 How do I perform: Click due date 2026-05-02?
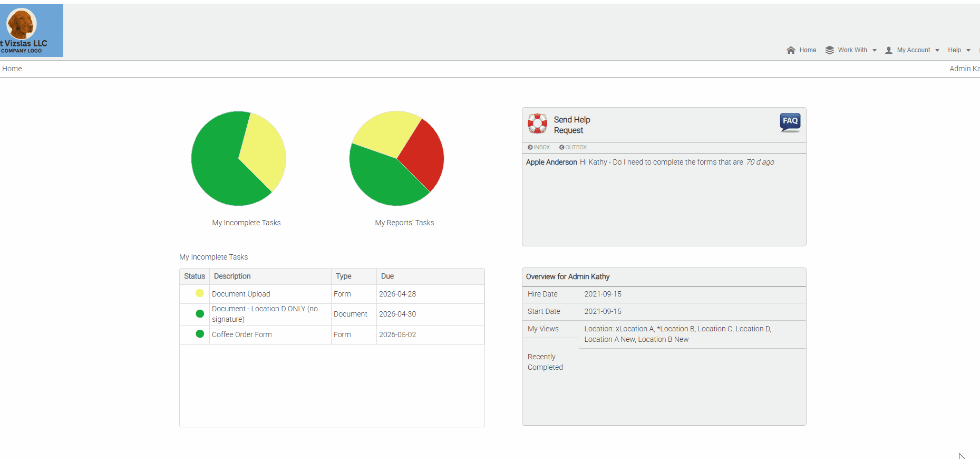tap(397, 334)
